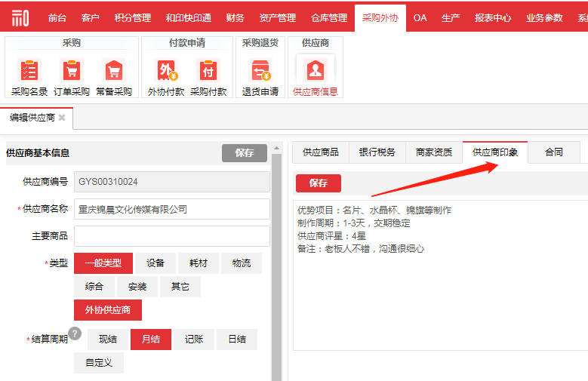The width and height of the screenshot is (588, 381).
Task: Switch to the 银行税务 tab
Action: coord(377,152)
